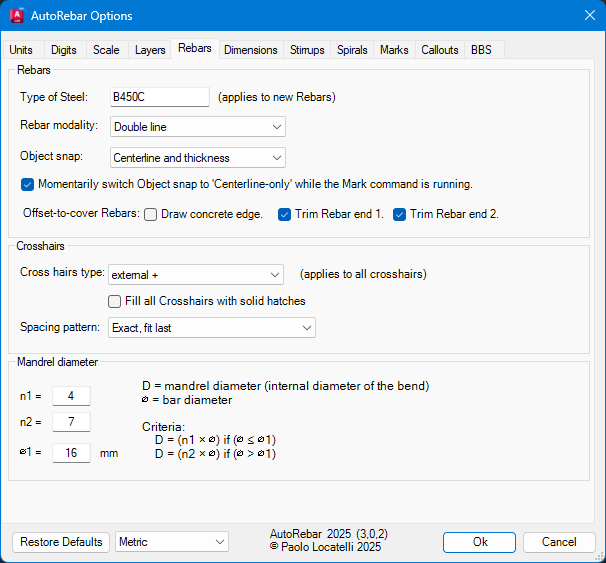The height and width of the screenshot is (563, 606).
Task: Open the Cross hairs type dropdown
Action: click(197, 274)
